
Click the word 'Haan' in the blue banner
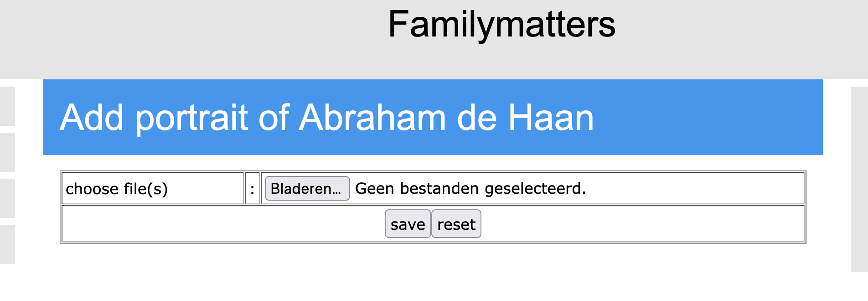[551, 118]
